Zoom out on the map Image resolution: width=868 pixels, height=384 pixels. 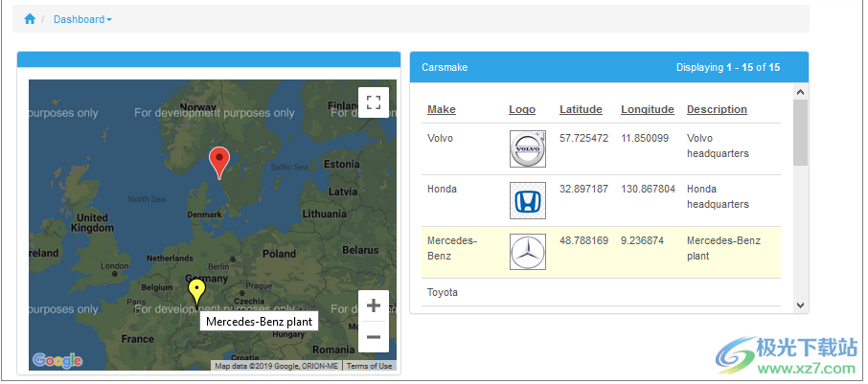pos(374,337)
